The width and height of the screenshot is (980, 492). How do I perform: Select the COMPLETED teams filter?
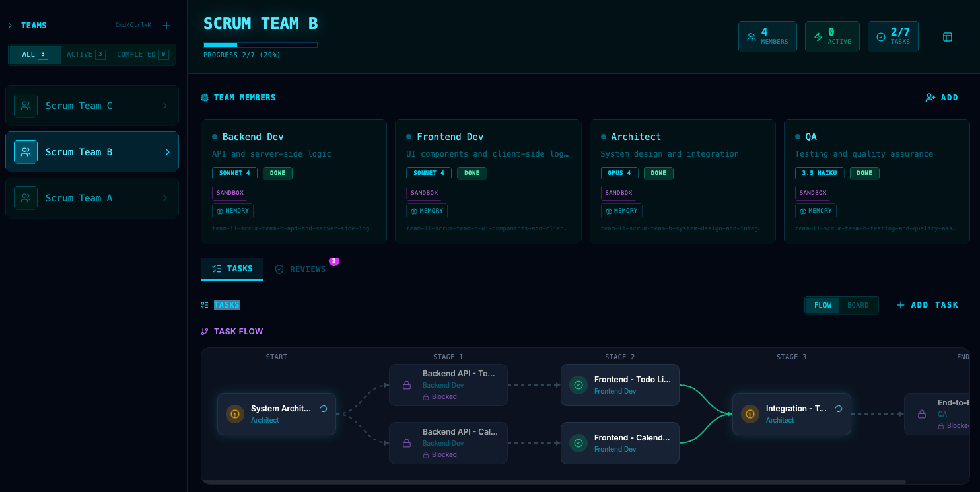pos(141,54)
